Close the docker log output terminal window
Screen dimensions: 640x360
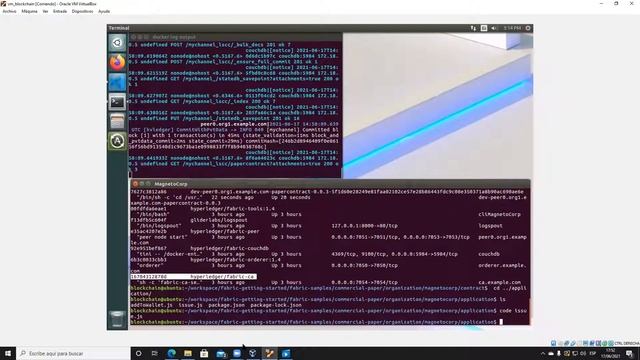point(133,37)
